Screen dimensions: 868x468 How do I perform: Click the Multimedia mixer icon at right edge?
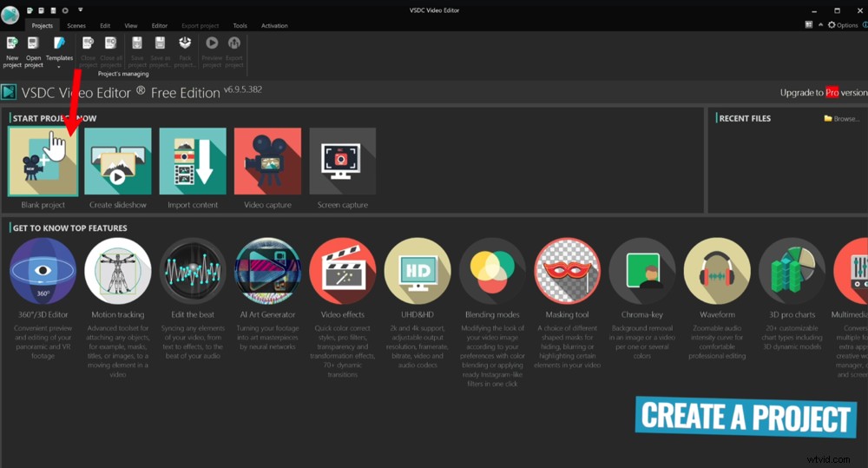click(x=852, y=271)
